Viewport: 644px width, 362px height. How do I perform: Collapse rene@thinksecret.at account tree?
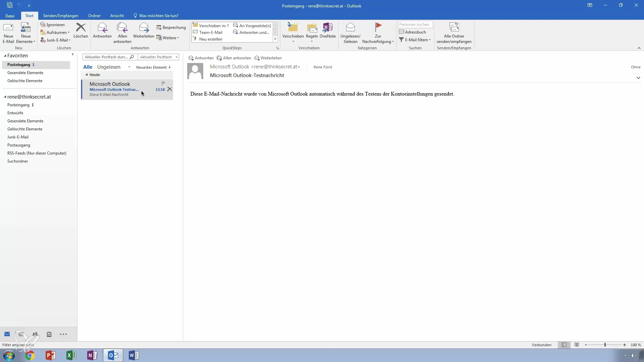click(5, 97)
